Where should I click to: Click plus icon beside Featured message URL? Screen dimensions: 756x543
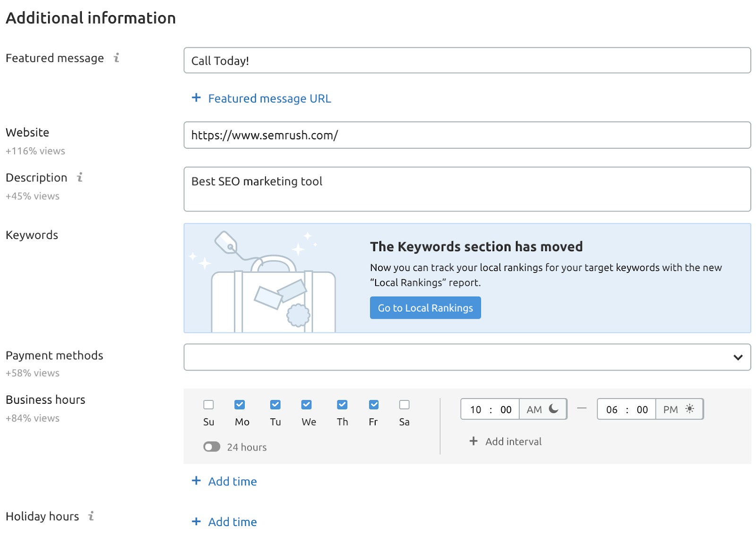[x=196, y=97]
